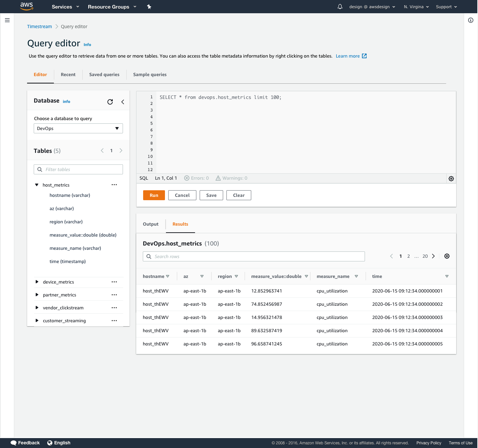Expand the device_metrics table
Screen dimensions: 478x448
click(37, 282)
